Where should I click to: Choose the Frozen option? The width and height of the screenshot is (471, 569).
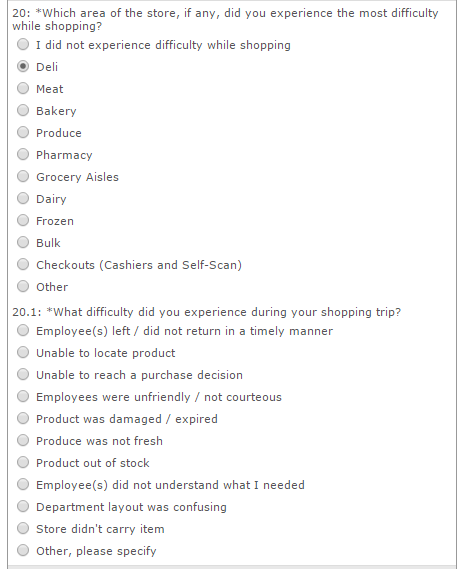(23, 220)
